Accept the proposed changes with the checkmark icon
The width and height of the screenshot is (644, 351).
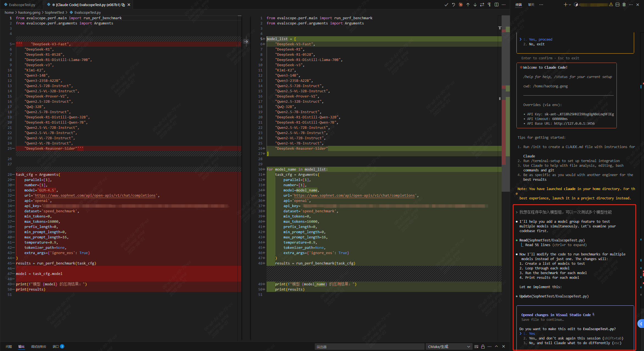pos(446,5)
